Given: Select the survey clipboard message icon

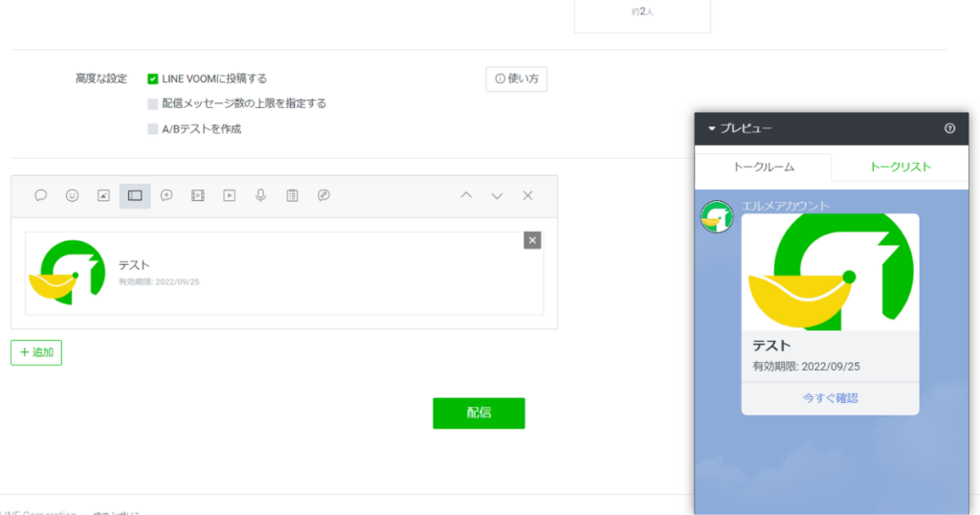Looking at the screenshot, I should (292, 195).
